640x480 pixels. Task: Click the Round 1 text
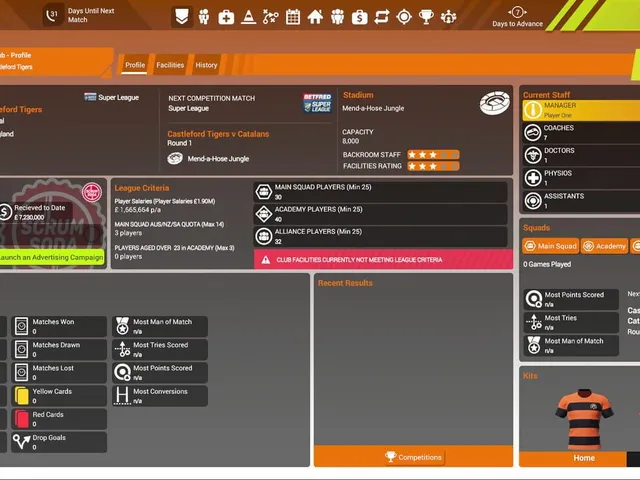[x=179, y=143]
